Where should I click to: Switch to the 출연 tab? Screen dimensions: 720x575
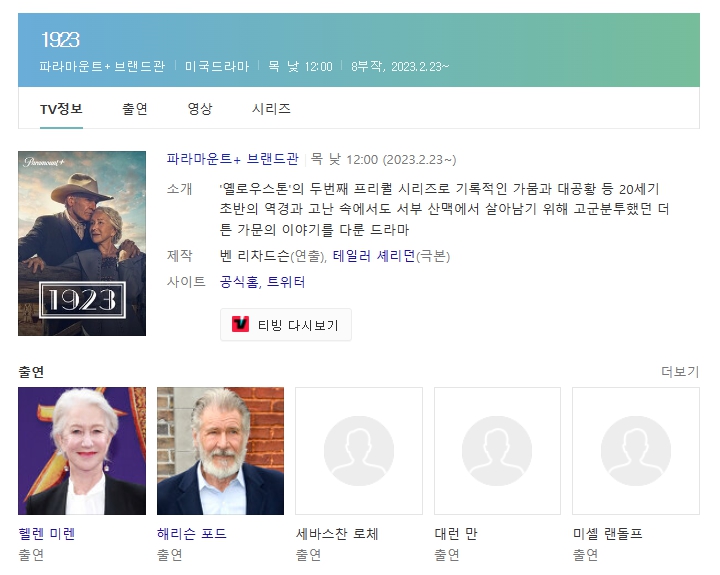click(x=135, y=109)
